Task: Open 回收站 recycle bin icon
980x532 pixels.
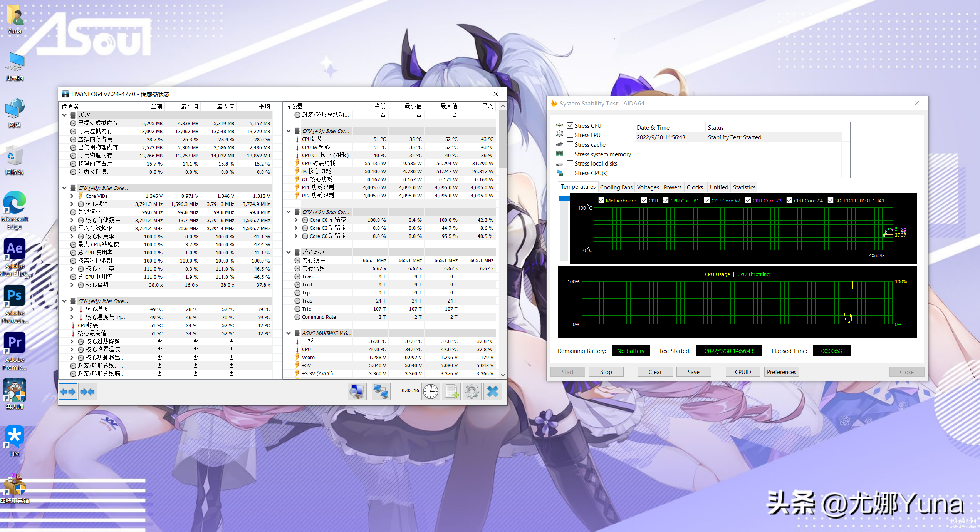Action: tap(15, 160)
